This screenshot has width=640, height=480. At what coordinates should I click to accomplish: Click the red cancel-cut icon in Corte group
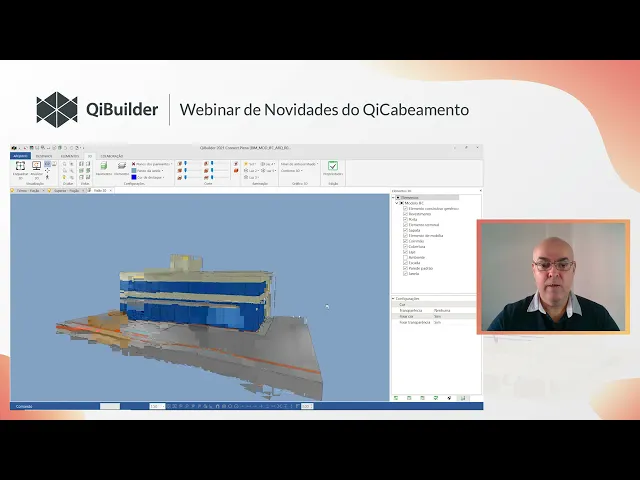tap(236, 164)
